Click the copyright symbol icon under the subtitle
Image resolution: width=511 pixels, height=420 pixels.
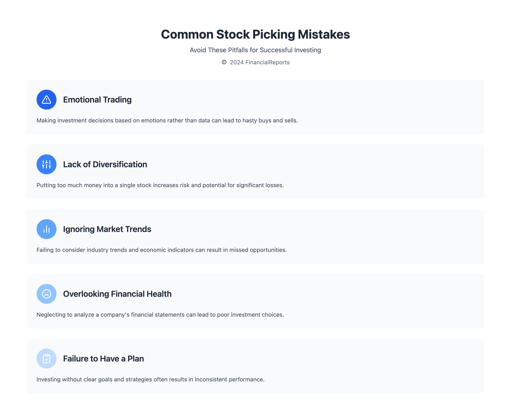pyautogui.click(x=224, y=62)
